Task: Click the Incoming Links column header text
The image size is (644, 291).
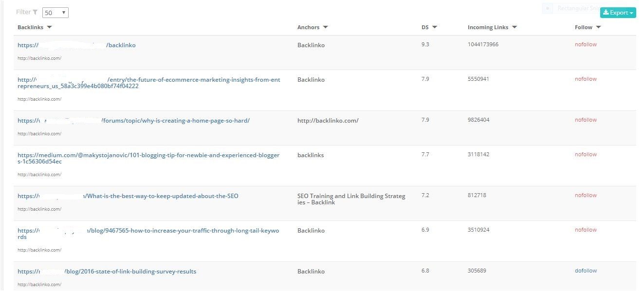Action: (x=488, y=27)
